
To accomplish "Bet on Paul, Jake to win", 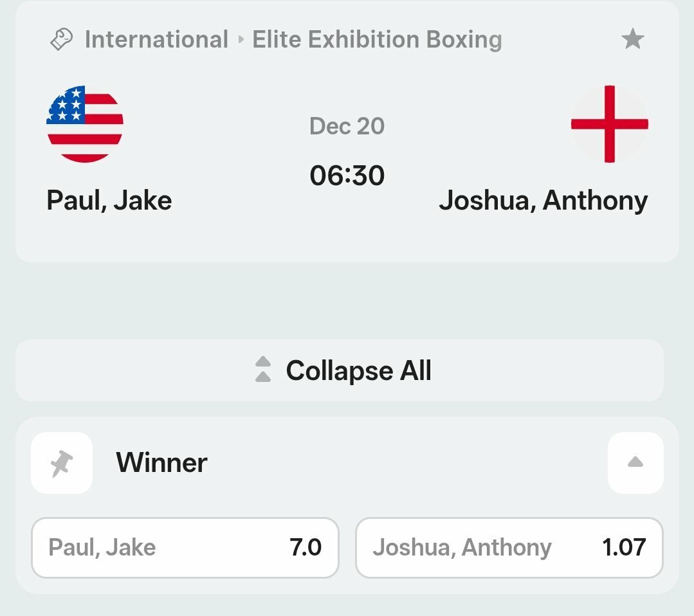I will coord(185,548).
